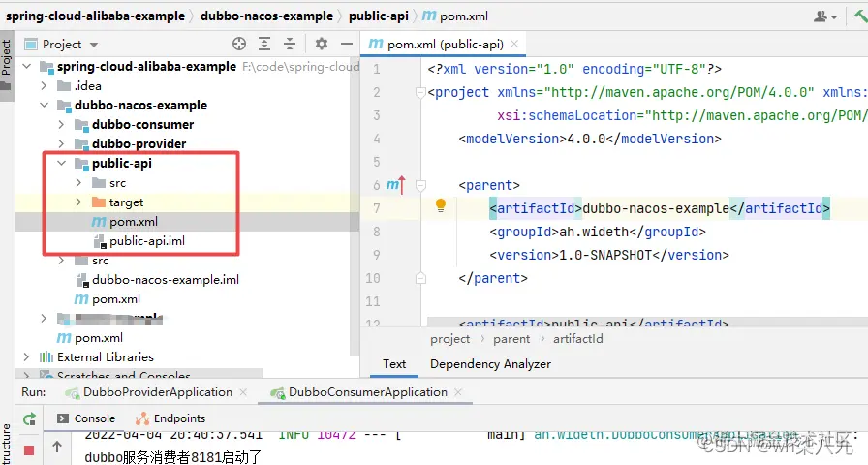The height and width of the screenshot is (465, 868).
Task: Open the Project tool window side button
Action: click(x=7, y=64)
